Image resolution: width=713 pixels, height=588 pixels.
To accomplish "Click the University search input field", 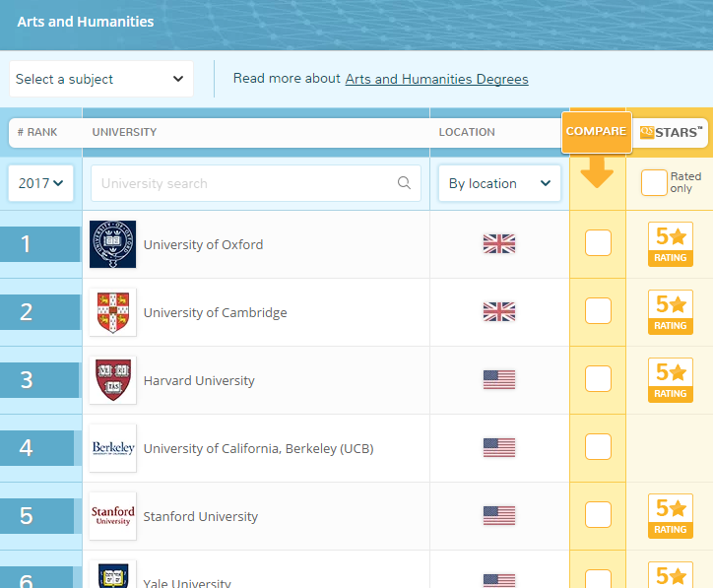I will 256,183.
